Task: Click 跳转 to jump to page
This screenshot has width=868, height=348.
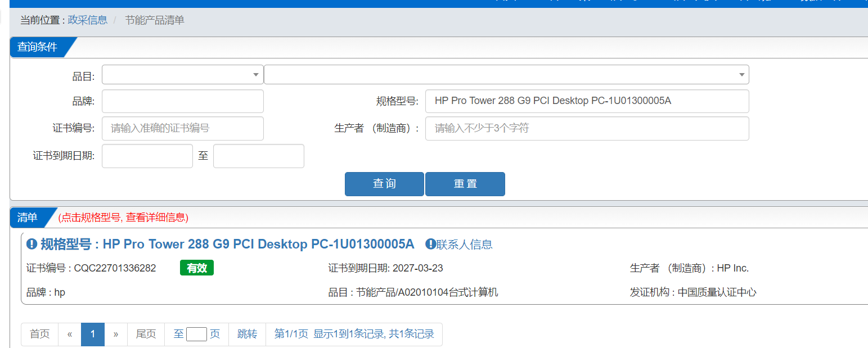Action: click(247, 334)
